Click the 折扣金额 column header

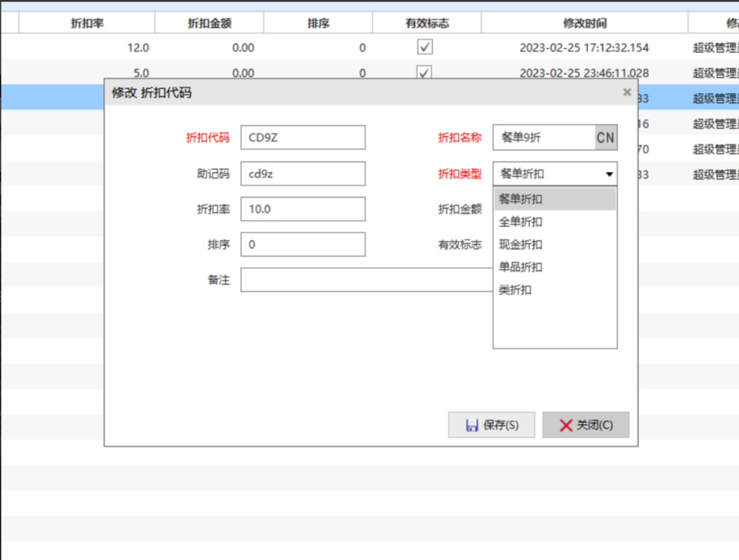(210, 23)
